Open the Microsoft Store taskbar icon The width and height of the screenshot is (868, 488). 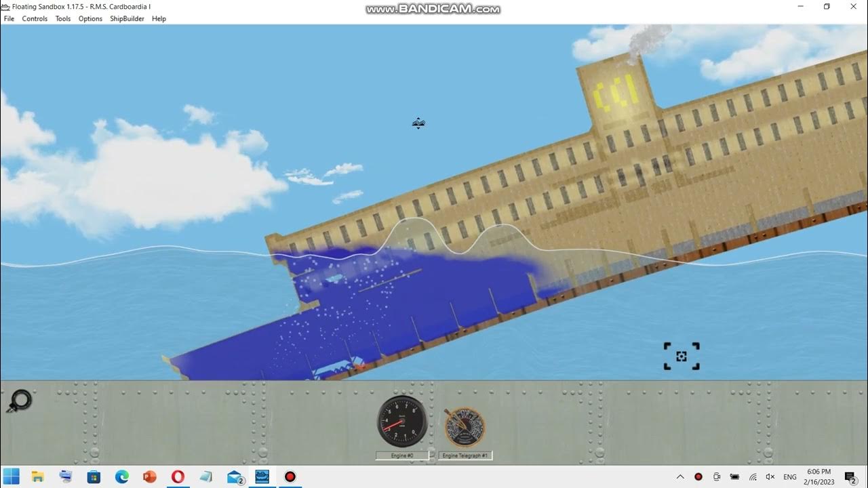(x=94, y=476)
